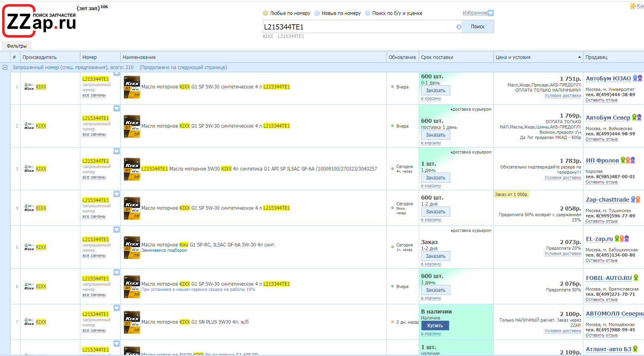Click the star icon in the top right corner
This screenshot has width=644, height=356.
(x=632, y=6)
